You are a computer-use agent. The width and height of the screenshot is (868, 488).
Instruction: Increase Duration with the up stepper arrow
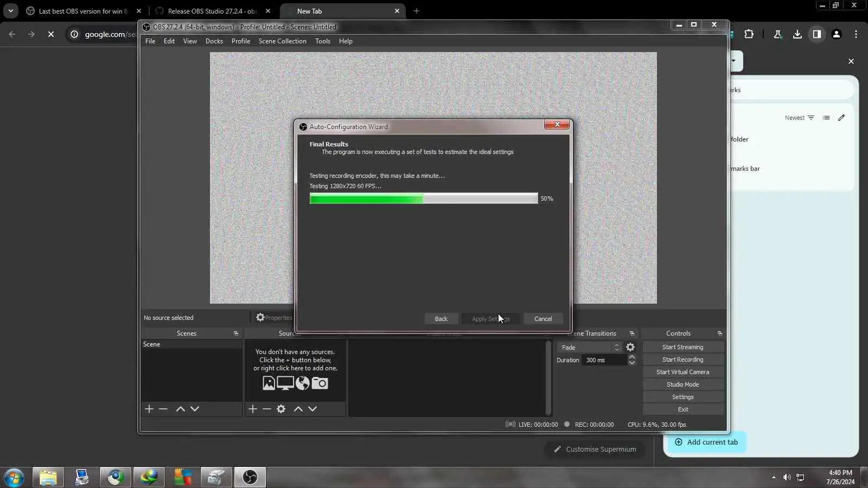click(632, 357)
